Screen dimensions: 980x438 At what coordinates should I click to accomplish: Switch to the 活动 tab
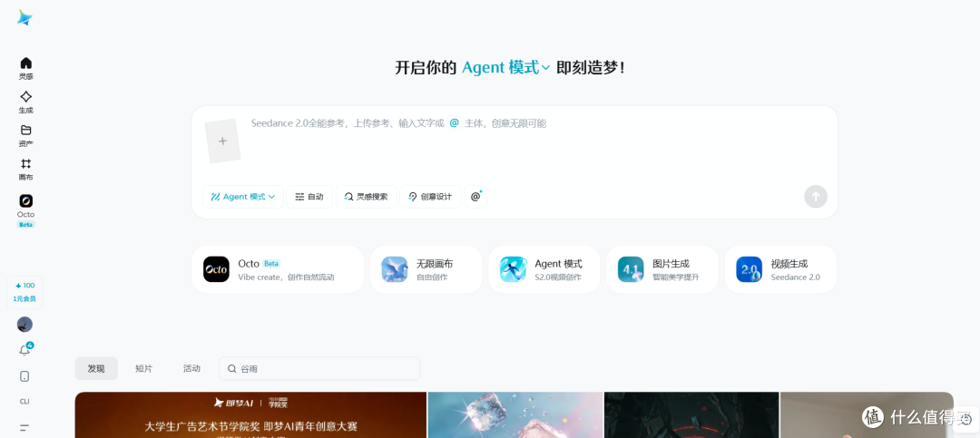pos(191,369)
